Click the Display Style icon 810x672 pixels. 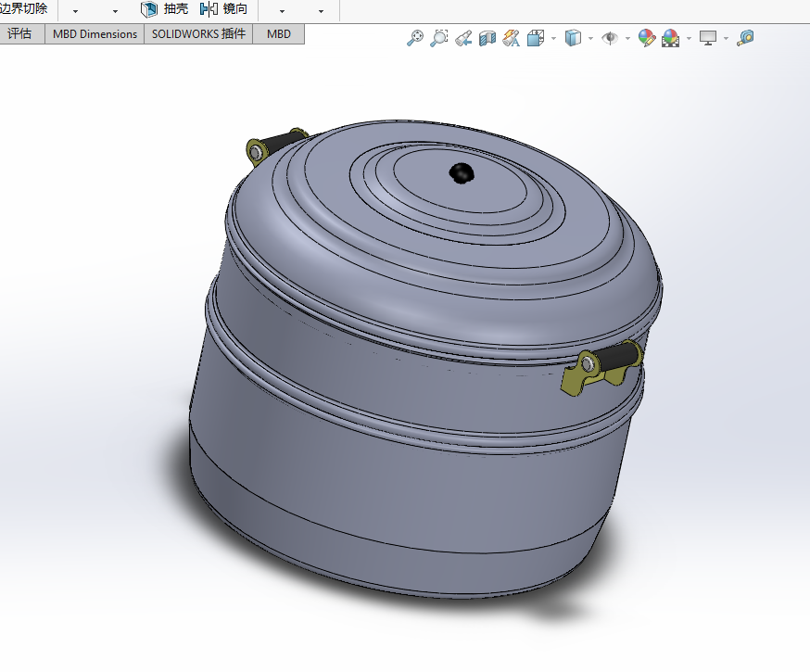(x=574, y=38)
